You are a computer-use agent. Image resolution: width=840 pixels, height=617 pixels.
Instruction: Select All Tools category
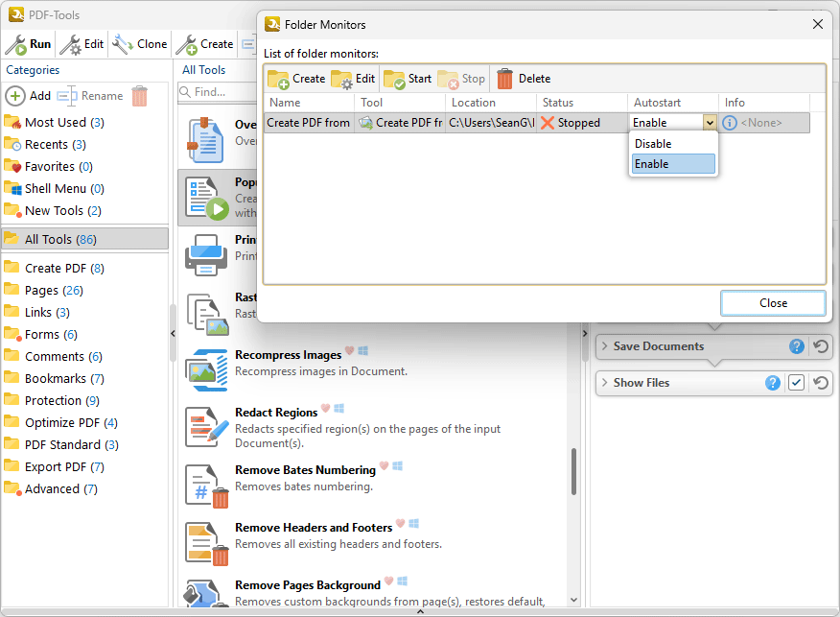[x=85, y=239]
